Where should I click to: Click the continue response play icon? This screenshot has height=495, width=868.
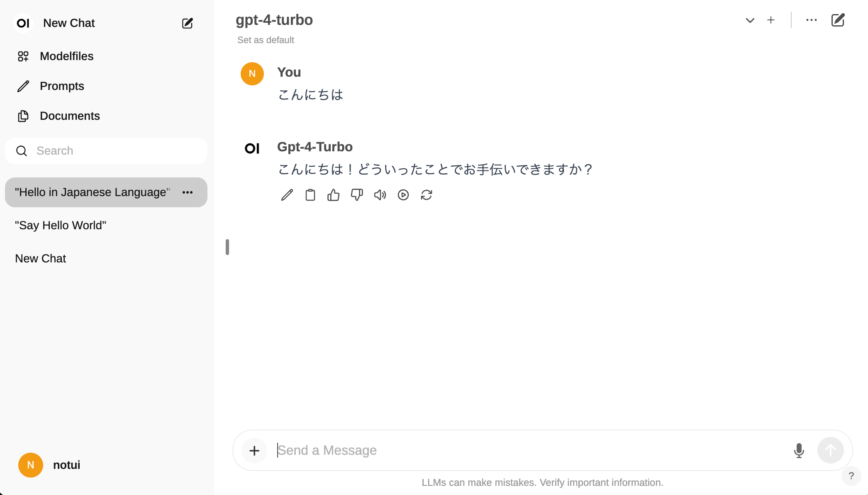(x=403, y=195)
